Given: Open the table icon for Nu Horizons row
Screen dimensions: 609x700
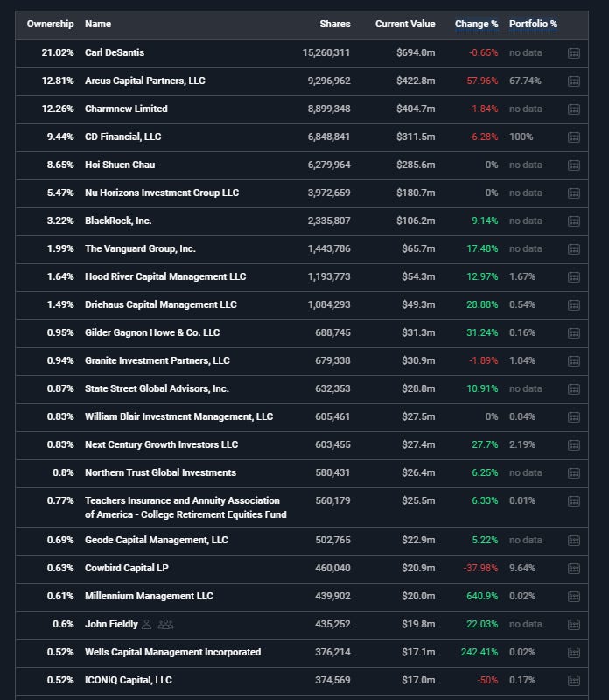Looking at the screenshot, I should pos(574,193).
